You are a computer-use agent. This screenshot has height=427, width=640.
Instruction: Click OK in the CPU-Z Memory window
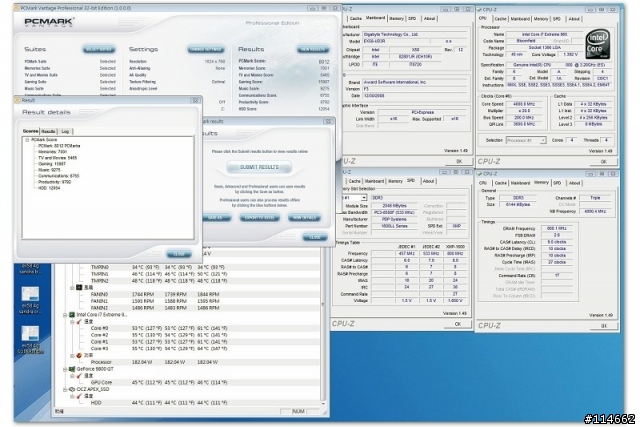604,326
